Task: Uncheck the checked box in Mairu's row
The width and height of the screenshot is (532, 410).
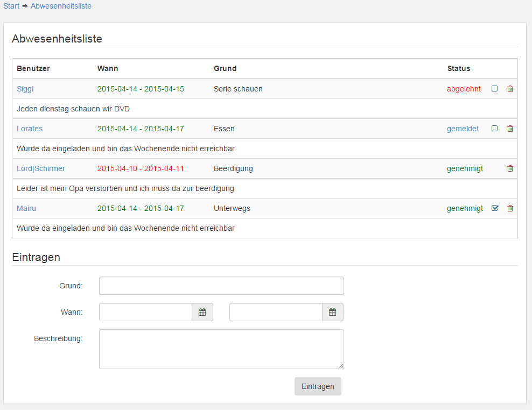Action: [495, 208]
